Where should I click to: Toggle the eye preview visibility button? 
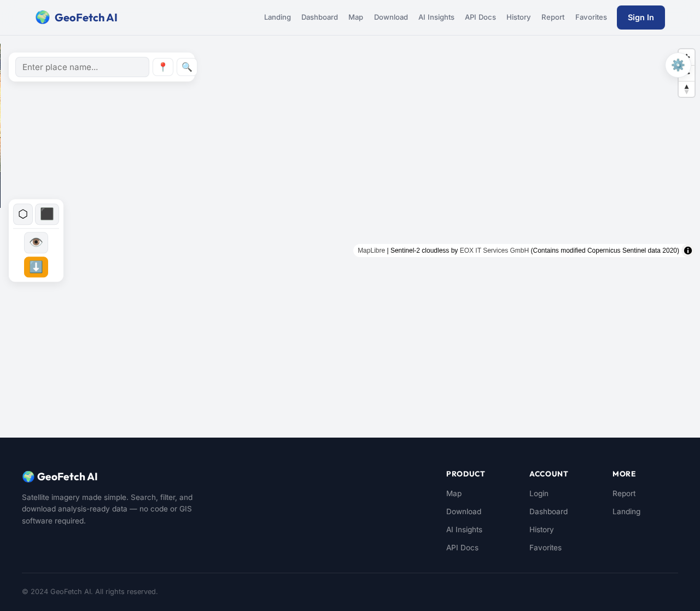point(36,242)
